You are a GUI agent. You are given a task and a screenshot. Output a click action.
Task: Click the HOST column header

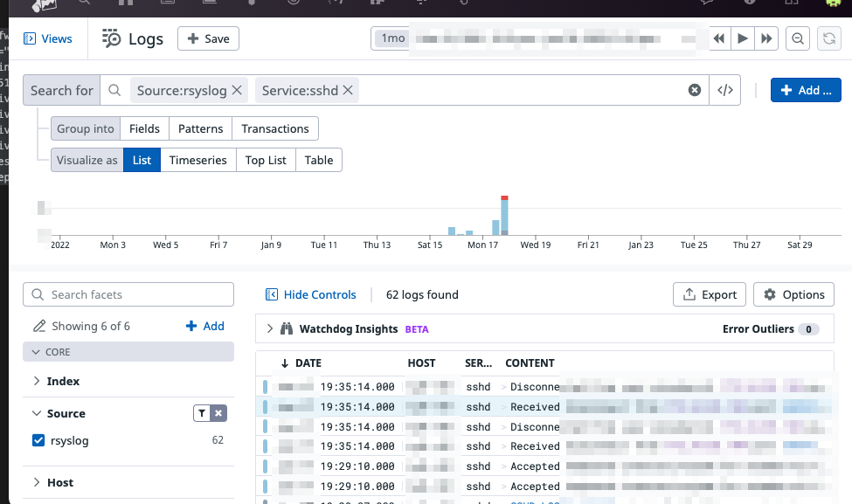[x=421, y=362]
